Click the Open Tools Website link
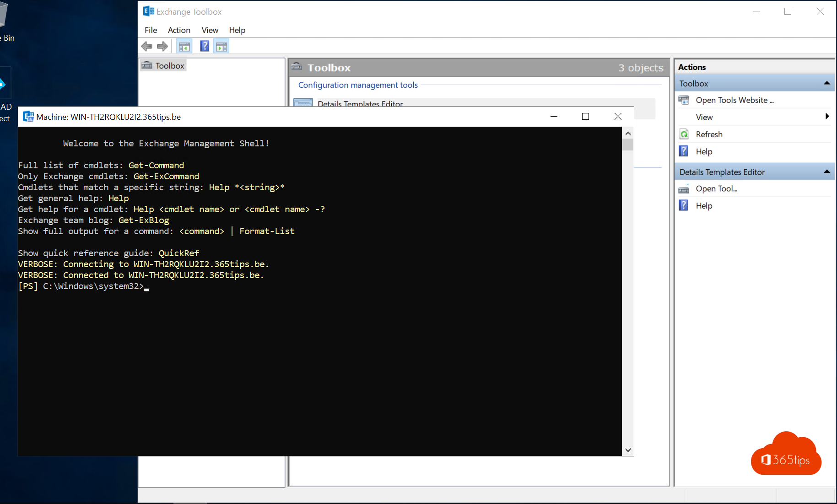 [734, 100]
